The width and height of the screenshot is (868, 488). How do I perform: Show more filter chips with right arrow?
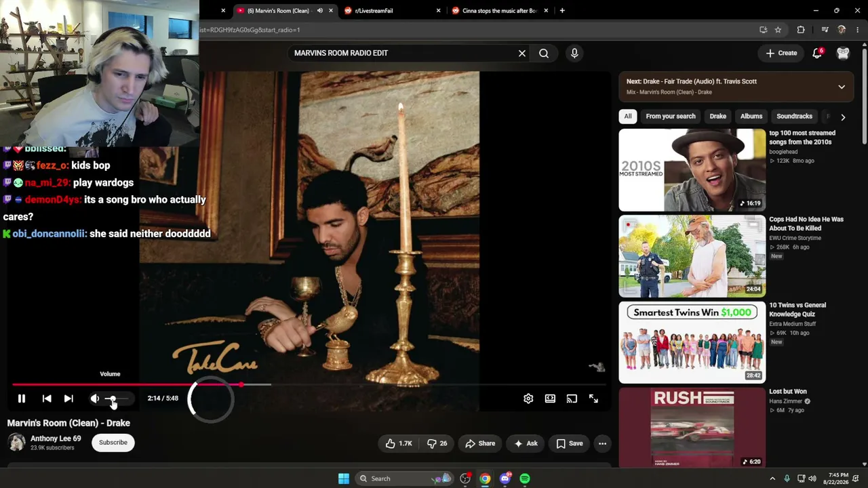(x=843, y=117)
